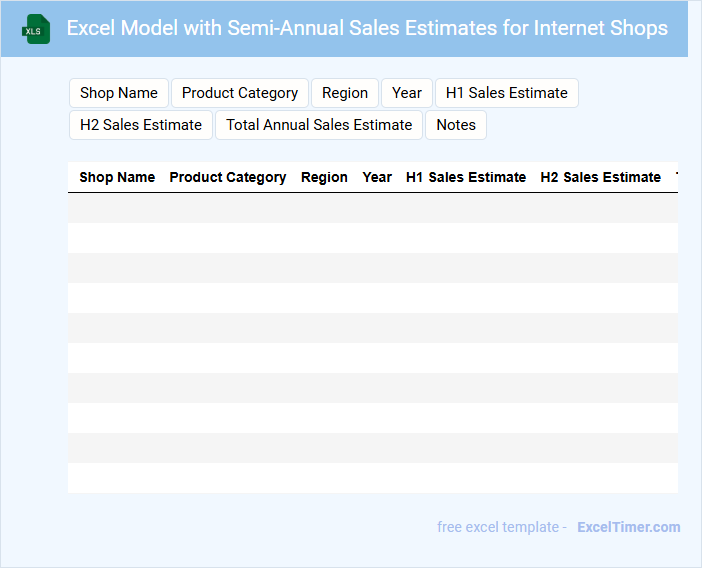The height and width of the screenshot is (568, 702).
Task: Click the Region column header
Action: 324,177
